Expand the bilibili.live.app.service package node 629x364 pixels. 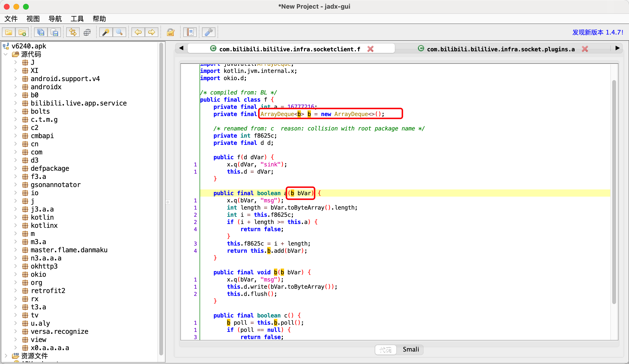(x=16, y=103)
